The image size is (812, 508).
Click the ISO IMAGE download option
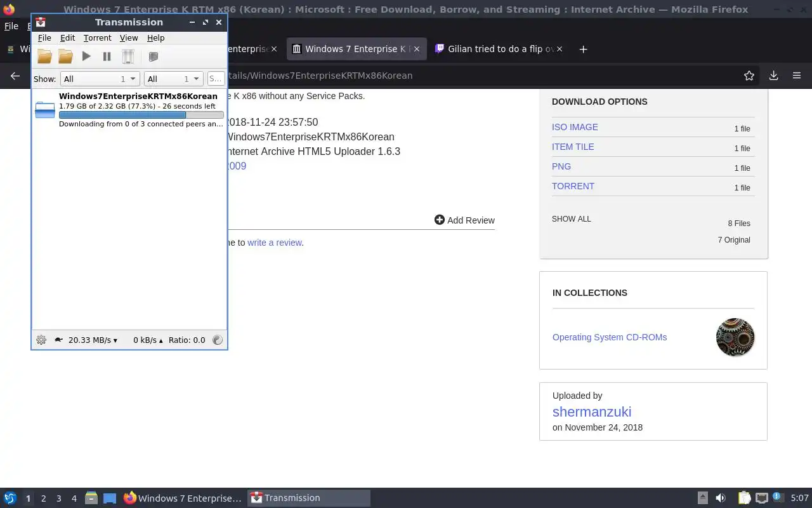coord(575,127)
